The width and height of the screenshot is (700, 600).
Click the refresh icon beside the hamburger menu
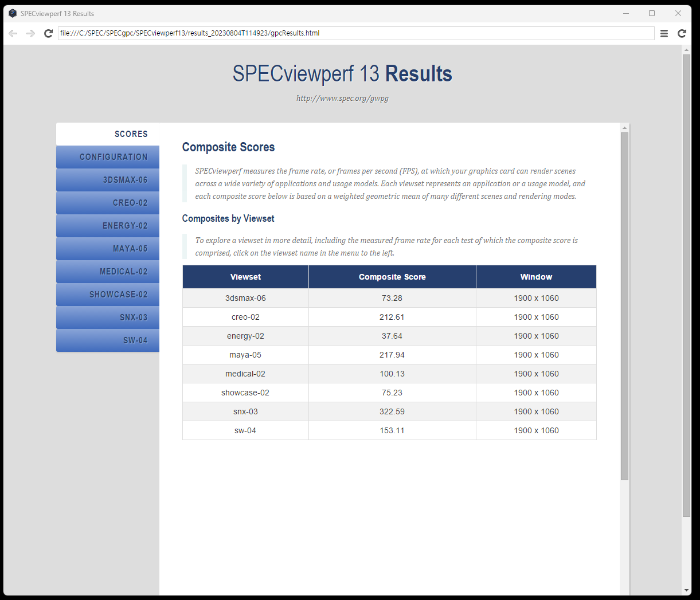coord(682,33)
